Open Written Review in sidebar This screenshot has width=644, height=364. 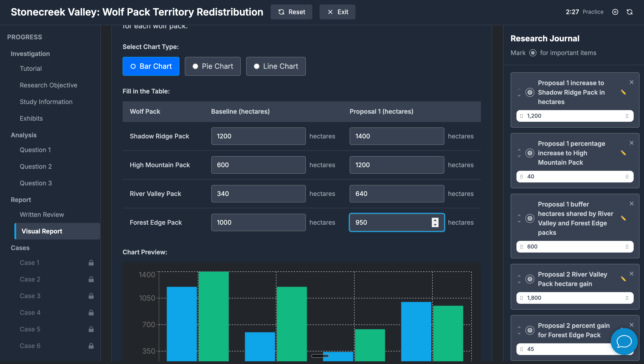(42, 215)
